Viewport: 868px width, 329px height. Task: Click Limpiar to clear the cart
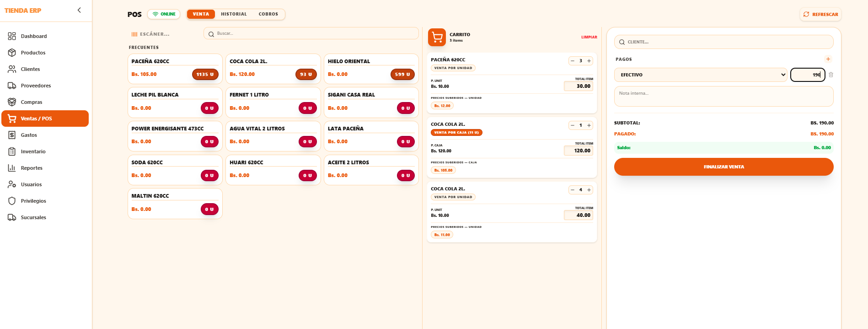(x=589, y=37)
